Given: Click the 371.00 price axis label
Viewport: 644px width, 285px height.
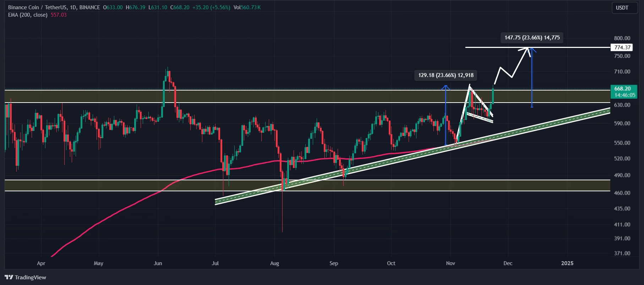Looking at the screenshot, I should [x=622, y=253].
